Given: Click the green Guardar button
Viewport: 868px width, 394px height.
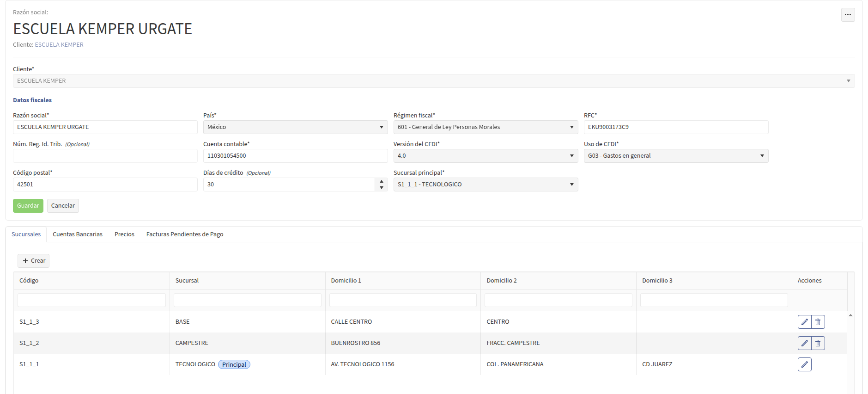Looking at the screenshot, I should [x=28, y=206].
